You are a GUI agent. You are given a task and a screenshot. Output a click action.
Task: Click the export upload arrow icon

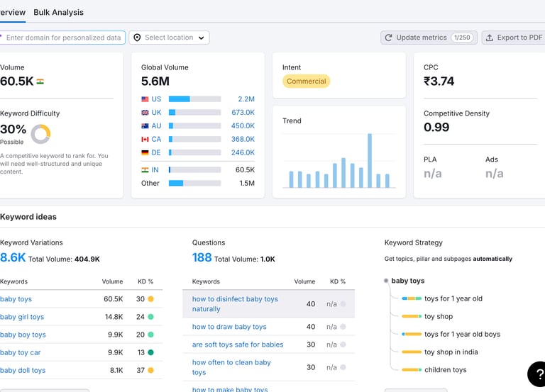(x=490, y=38)
